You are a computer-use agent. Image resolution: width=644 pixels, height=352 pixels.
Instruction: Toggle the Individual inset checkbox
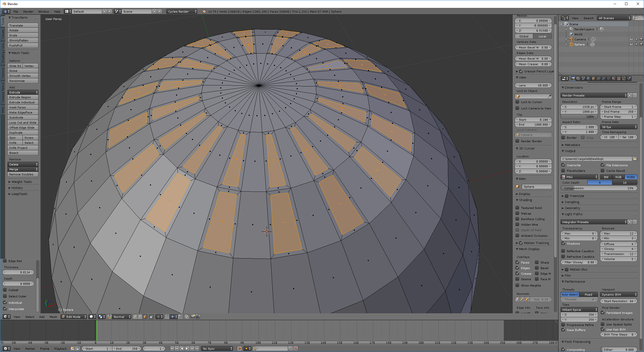click(5, 302)
